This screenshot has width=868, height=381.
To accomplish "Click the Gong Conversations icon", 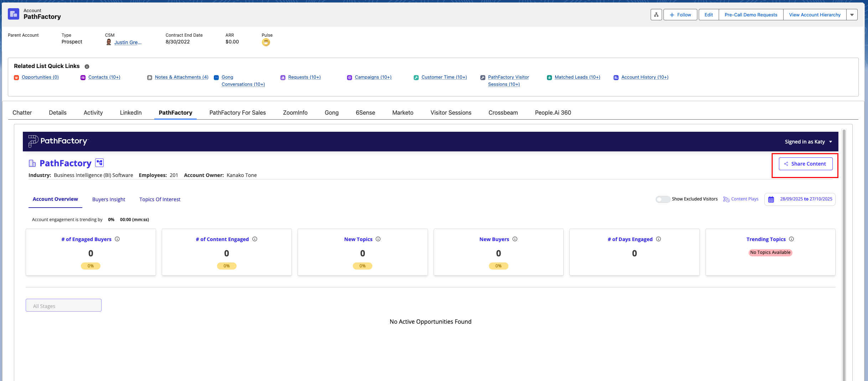I will pos(216,78).
